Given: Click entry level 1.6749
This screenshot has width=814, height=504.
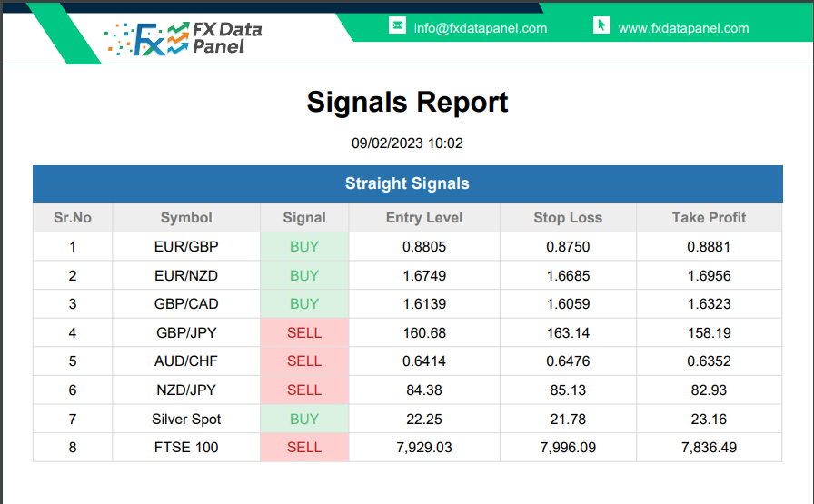Looking at the screenshot, I should click(x=424, y=276).
